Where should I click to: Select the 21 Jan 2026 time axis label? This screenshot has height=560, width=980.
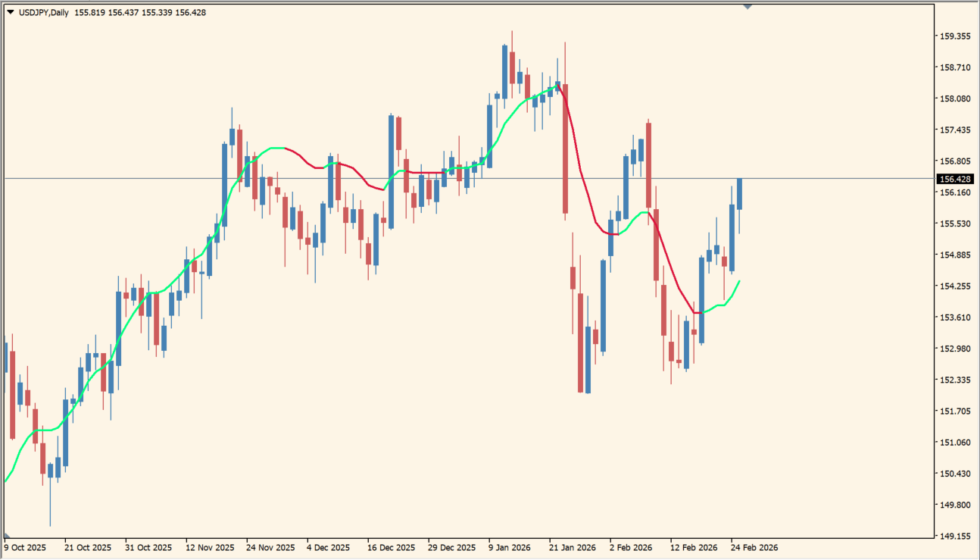point(573,547)
